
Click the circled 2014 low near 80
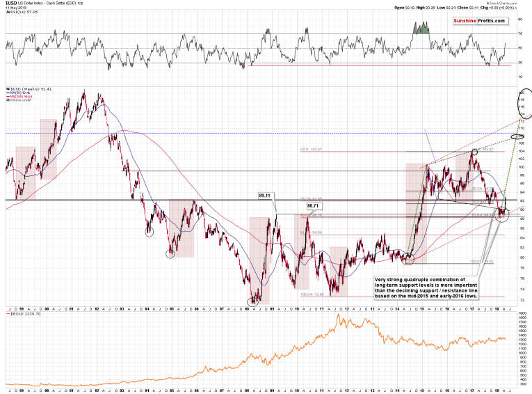point(409,259)
